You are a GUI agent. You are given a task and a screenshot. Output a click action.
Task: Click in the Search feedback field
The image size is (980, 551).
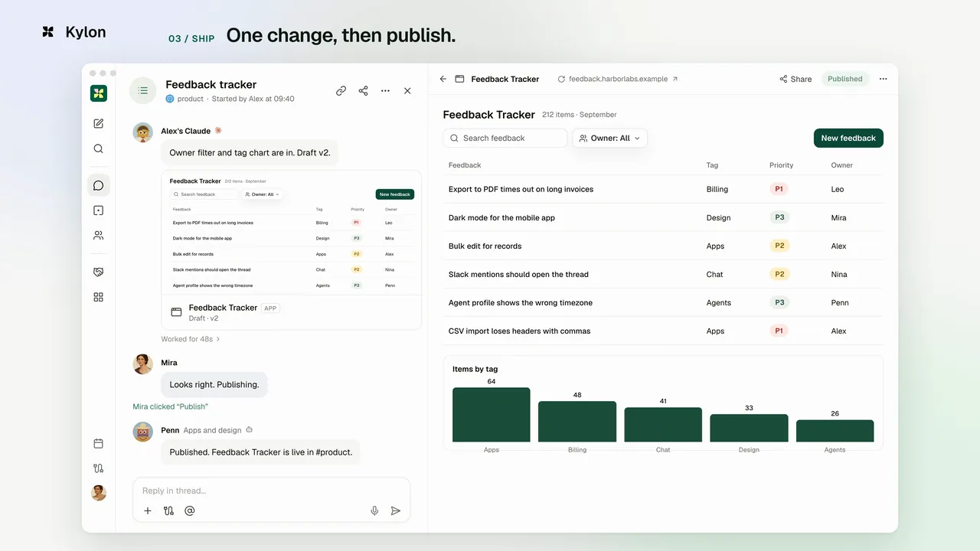pyautogui.click(x=505, y=138)
